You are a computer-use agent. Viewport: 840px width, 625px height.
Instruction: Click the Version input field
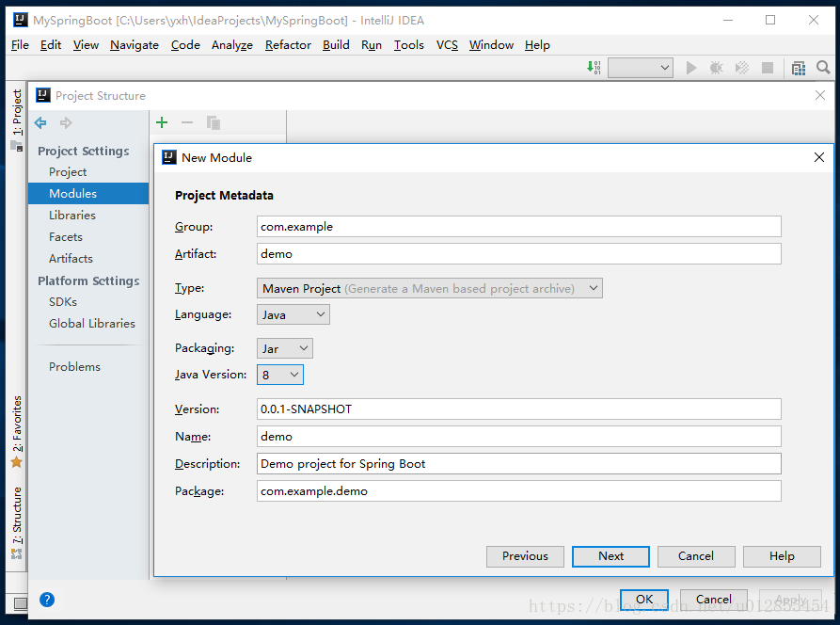(x=518, y=409)
